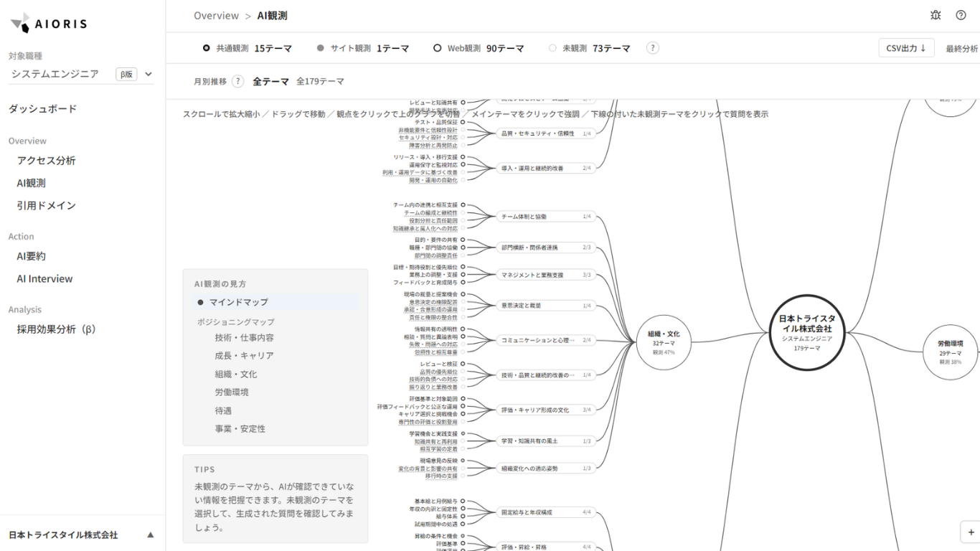Viewport: 980px width, 551px height.
Task: Select 労働環境 positioning map option
Action: point(230,392)
